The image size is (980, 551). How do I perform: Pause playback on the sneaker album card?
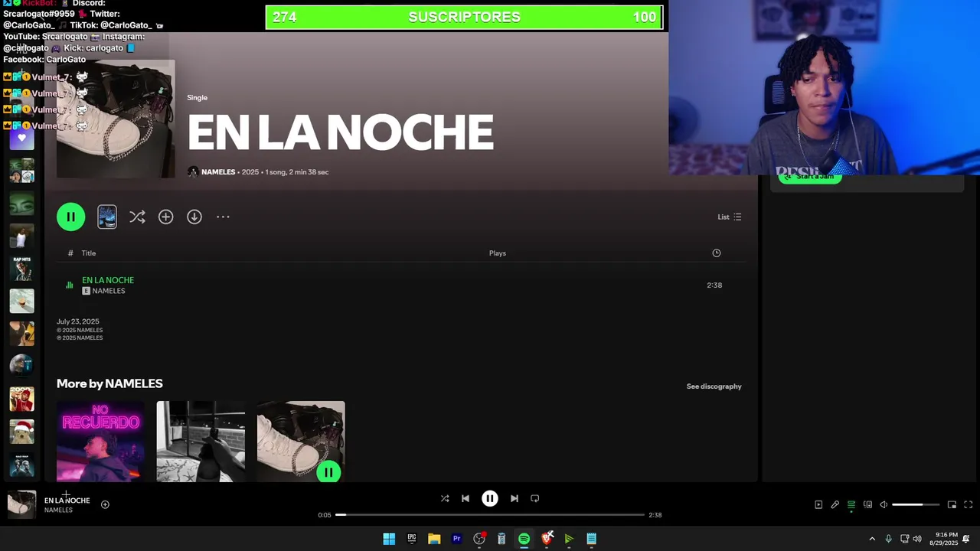click(328, 472)
